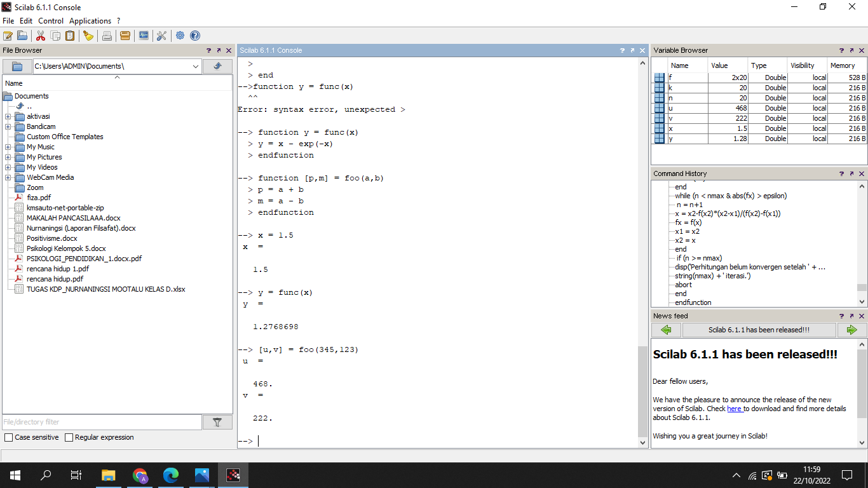Open the File menu
This screenshot has width=868, height=488.
coord(8,21)
